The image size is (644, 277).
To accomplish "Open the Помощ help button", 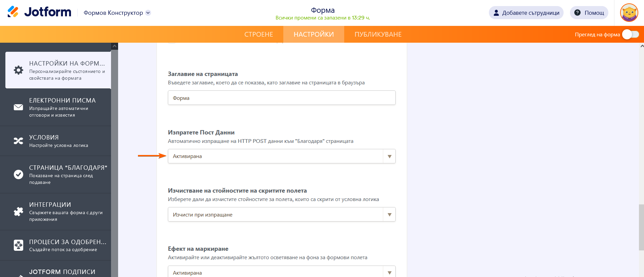I will tap(589, 13).
